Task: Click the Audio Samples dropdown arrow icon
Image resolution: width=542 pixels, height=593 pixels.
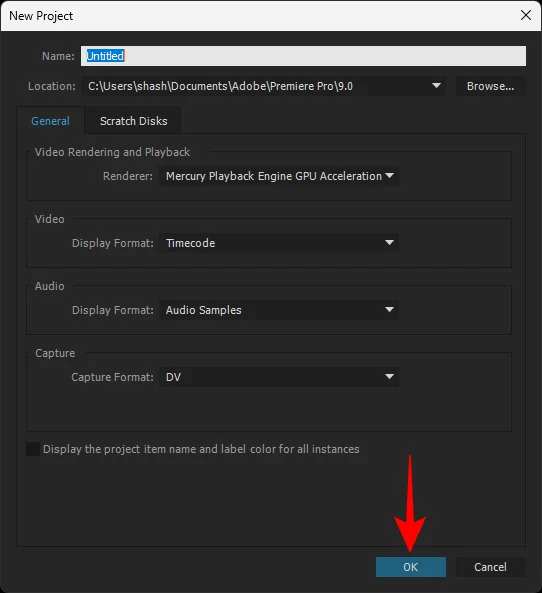Action: coord(389,310)
